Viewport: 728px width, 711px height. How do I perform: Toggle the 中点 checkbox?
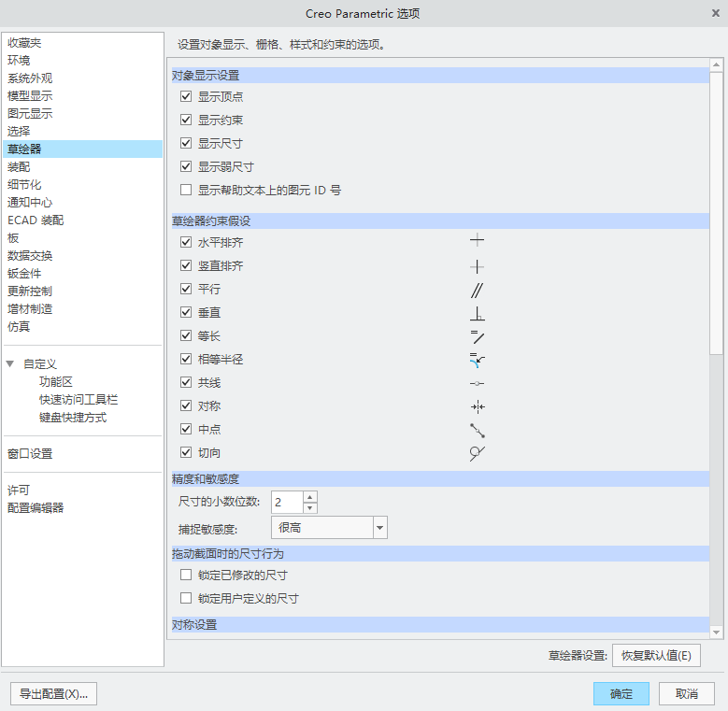click(186, 429)
